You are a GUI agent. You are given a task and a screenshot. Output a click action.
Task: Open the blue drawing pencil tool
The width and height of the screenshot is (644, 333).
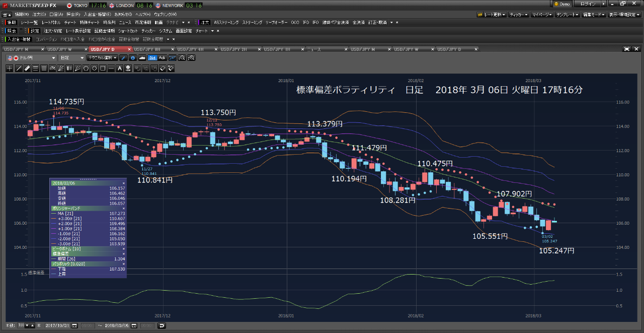[123, 58]
